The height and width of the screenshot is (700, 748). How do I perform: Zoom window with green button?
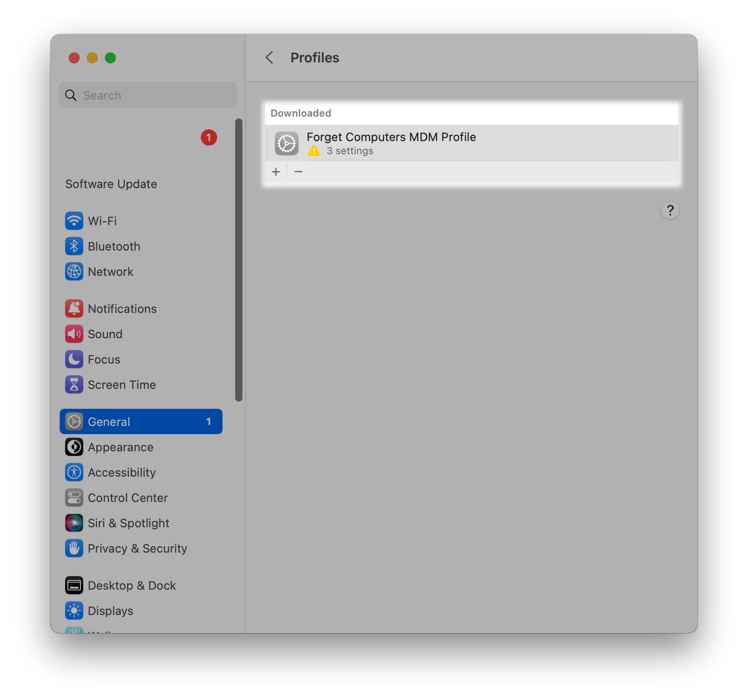click(x=110, y=58)
